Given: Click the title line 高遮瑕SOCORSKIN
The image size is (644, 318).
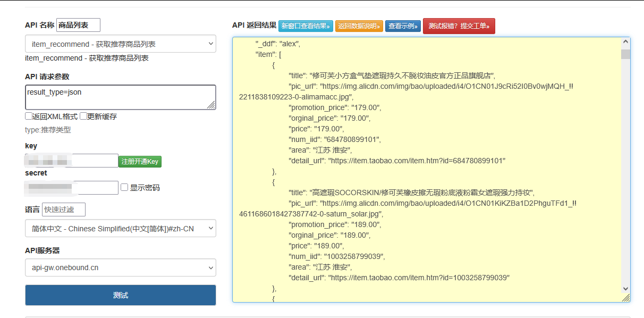Looking at the screenshot, I should (411, 193).
